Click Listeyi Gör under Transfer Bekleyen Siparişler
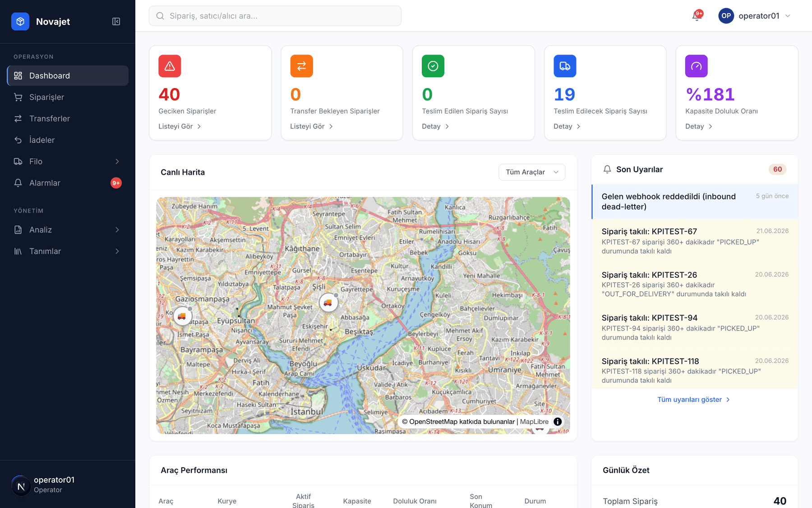812x508 pixels. click(311, 126)
